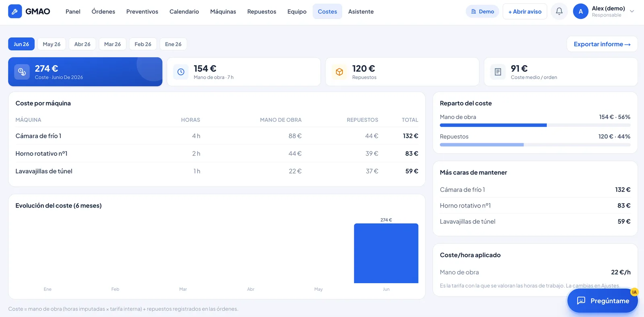Click the box icon in Repuestos card
644x317 pixels.
339,72
